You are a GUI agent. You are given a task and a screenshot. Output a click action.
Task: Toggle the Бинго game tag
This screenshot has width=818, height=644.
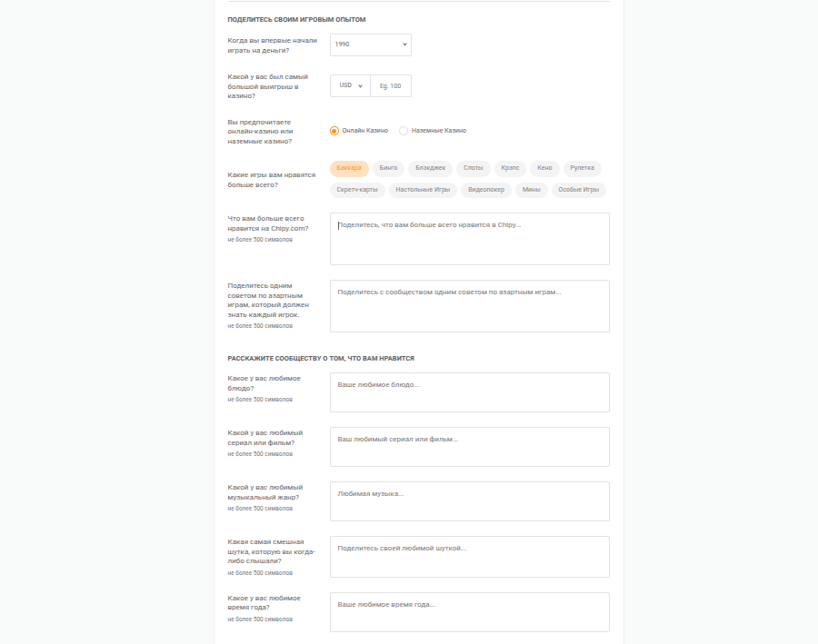point(389,168)
